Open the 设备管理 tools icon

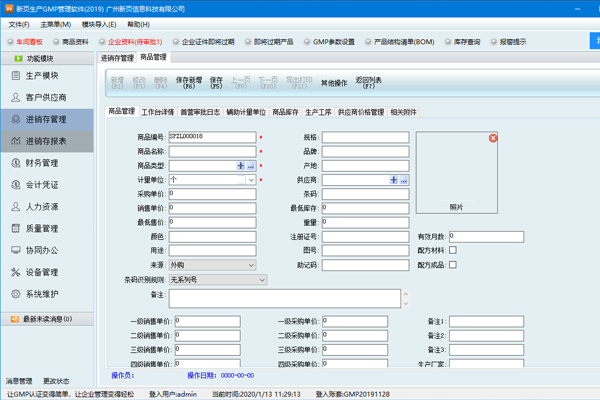pyautogui.click(x=16, y=272)
